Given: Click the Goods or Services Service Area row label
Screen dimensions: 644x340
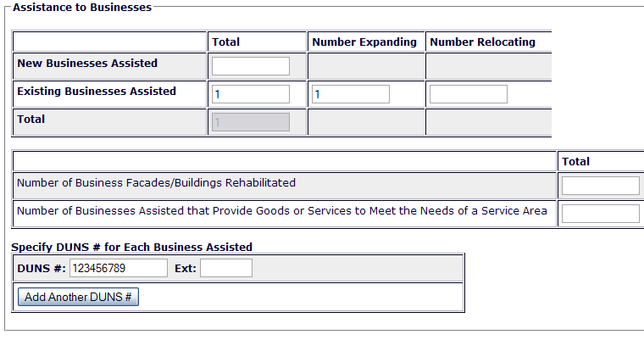Looking at the screenshot, I should click(281, 210).
